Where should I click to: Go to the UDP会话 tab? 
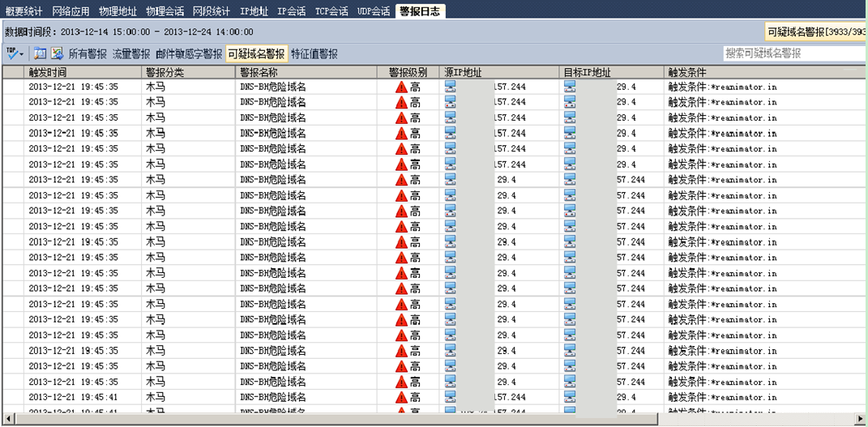(374, 11)
